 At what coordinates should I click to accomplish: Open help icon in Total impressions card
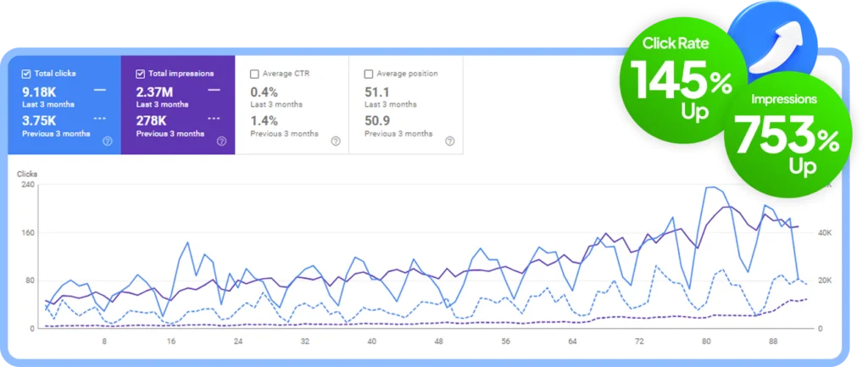[221, 141]
